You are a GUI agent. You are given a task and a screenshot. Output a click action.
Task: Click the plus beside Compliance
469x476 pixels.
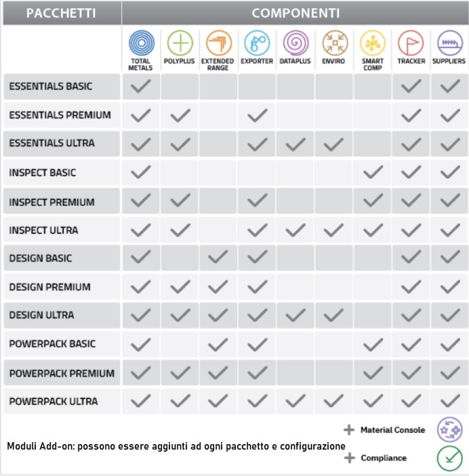349,458
